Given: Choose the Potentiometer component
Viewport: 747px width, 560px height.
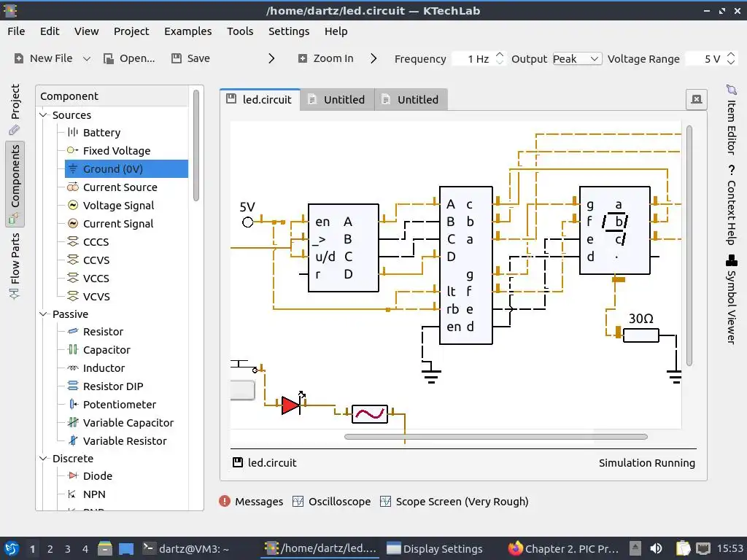Looking at the screenshot, I should coord(119,404).
